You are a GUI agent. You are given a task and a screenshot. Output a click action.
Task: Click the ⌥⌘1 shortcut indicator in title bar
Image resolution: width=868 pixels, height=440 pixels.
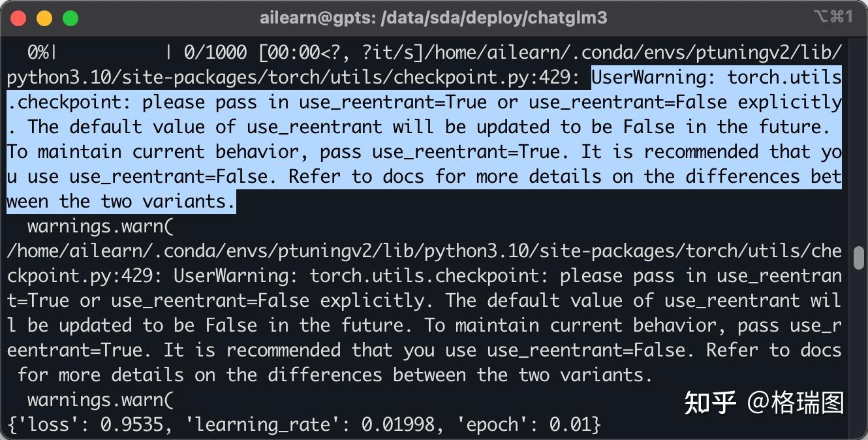tap(833, 17)
